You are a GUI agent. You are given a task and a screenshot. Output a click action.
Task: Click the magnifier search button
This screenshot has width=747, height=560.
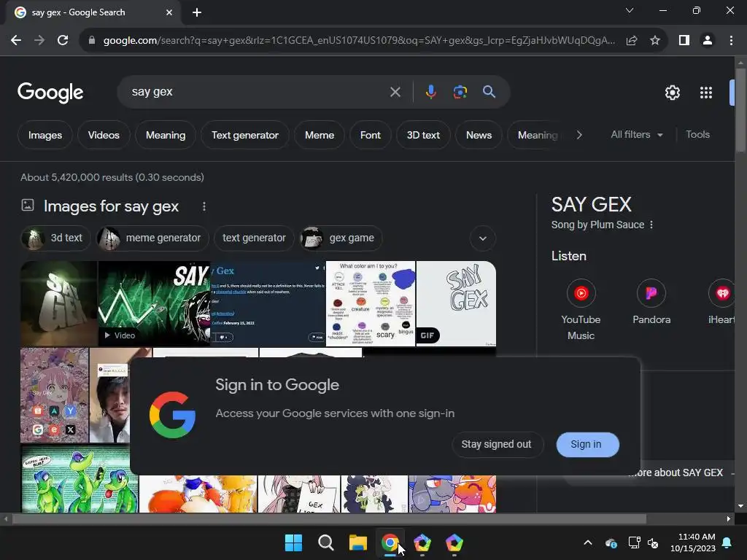point(489,92)
